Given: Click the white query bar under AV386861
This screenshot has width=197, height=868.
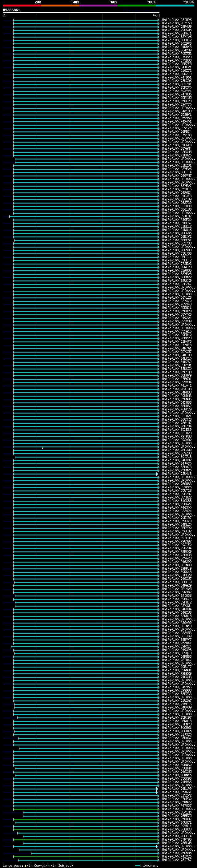Looking at the screenshot, I should tap(81, 12).
